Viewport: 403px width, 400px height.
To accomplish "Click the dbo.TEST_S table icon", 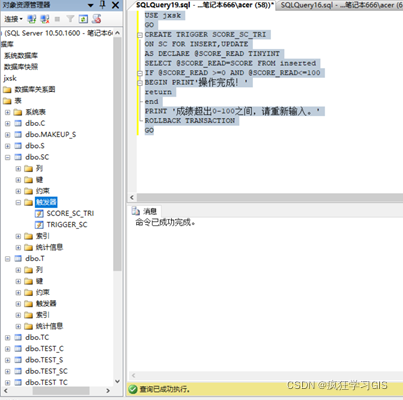I will [18, 360].
